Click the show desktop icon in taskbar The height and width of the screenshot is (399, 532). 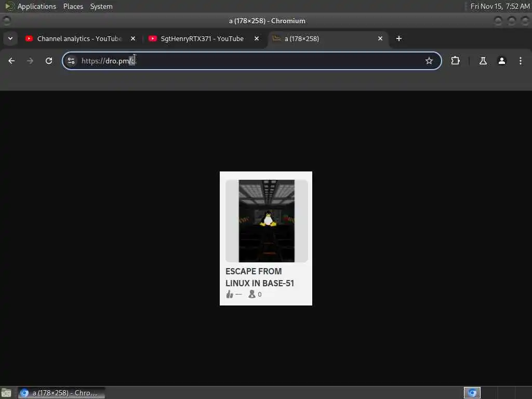6,393
